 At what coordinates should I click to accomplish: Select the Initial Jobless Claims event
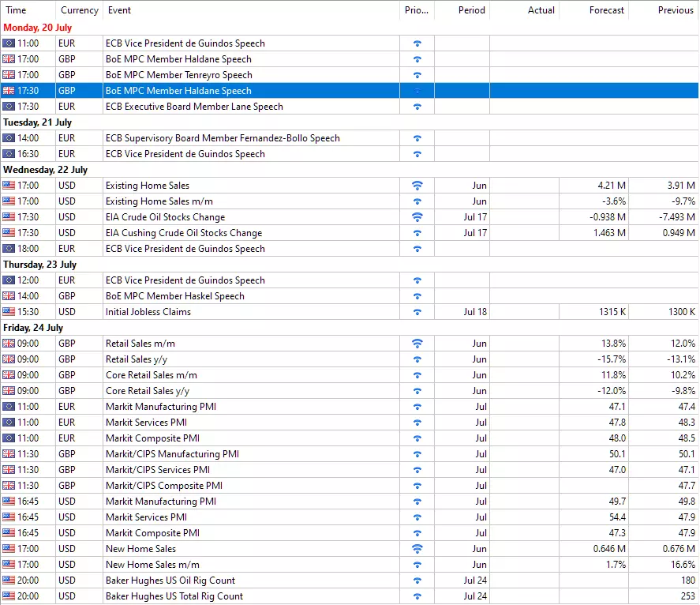[x=148, y=312]
